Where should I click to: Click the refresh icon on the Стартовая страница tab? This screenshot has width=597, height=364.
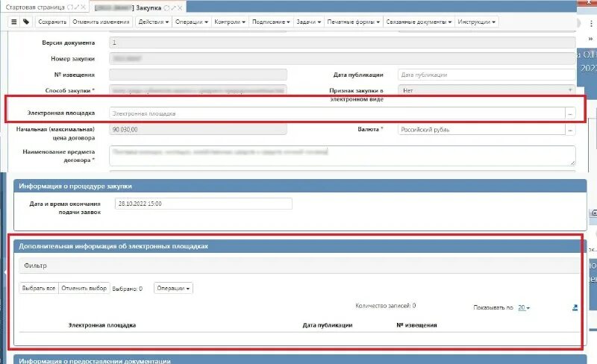[69, 7]
